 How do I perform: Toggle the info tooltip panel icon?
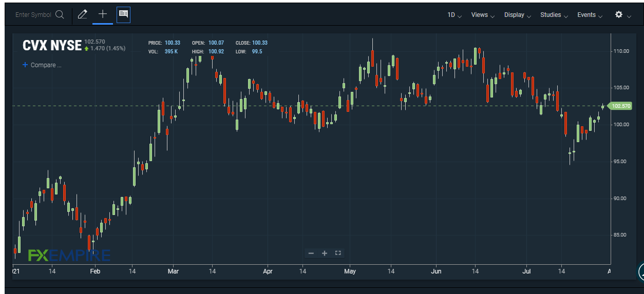click(x=123, y=14)
